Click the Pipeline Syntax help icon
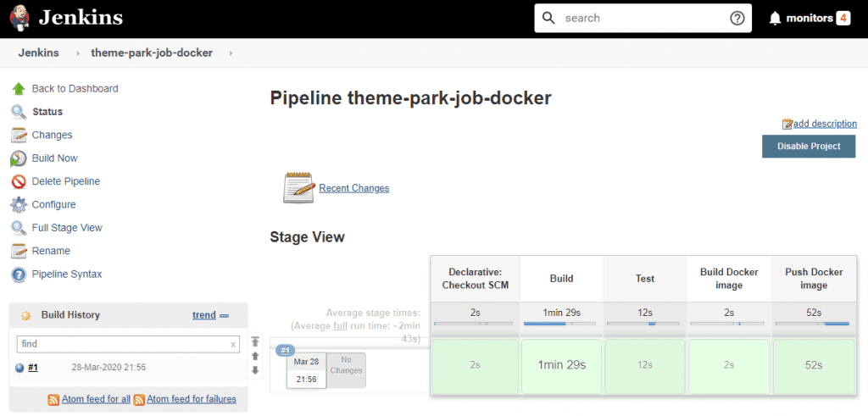Screen dimensions: 868x416 pyautogui.click(x=19, y=275)
